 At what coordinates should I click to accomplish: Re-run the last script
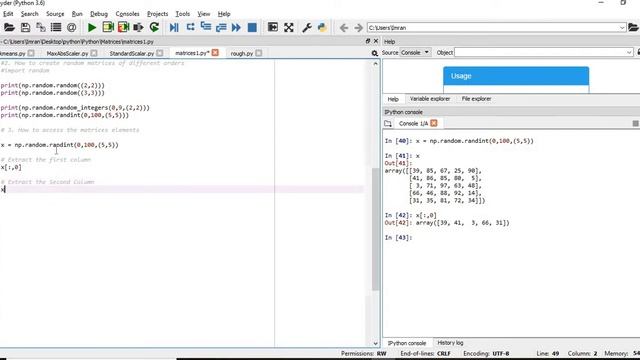pos(154,27)
